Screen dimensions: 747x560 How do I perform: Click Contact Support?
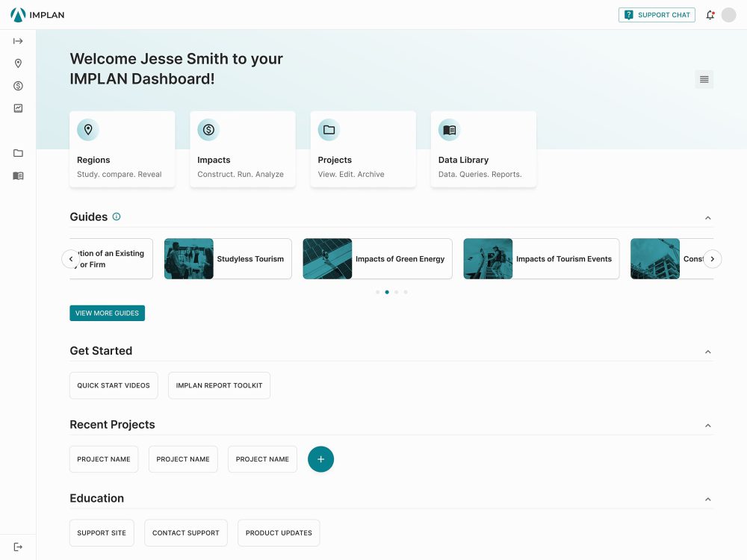[x=186, y=533]
